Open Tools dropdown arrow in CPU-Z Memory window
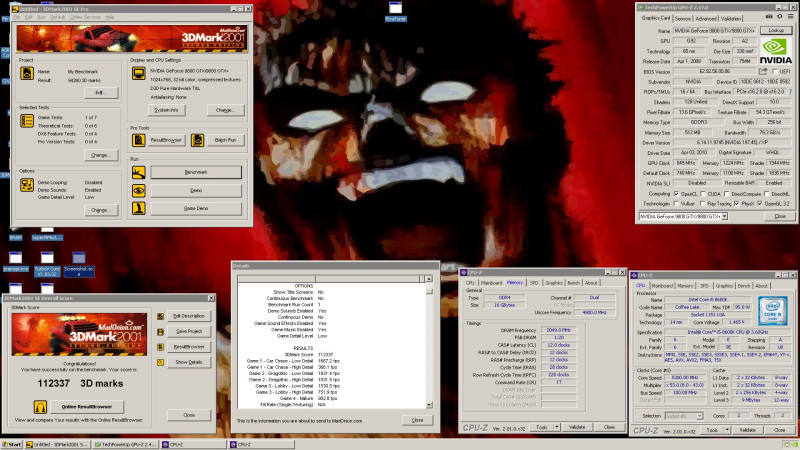Screen dimensions: 800x450 pos(557,427)
